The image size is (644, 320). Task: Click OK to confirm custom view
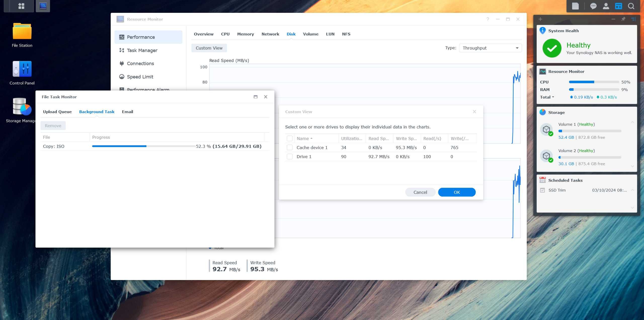(x=457, y=192)
